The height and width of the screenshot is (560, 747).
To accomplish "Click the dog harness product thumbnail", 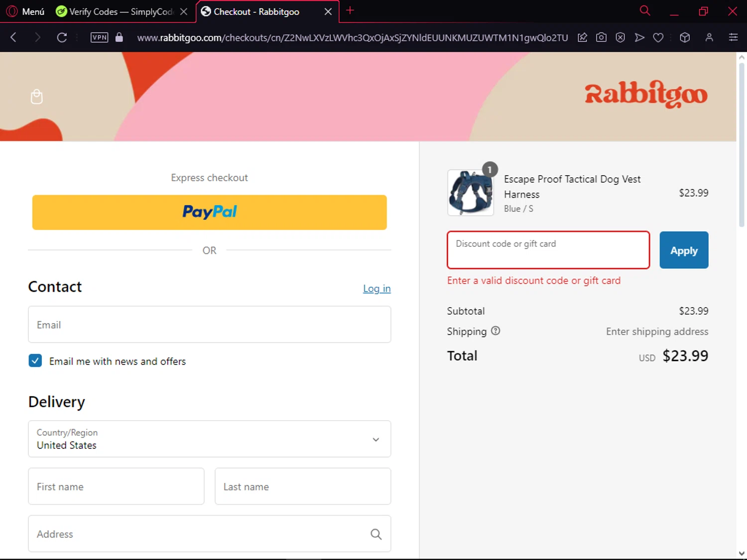I will click(x=471, y=193).
